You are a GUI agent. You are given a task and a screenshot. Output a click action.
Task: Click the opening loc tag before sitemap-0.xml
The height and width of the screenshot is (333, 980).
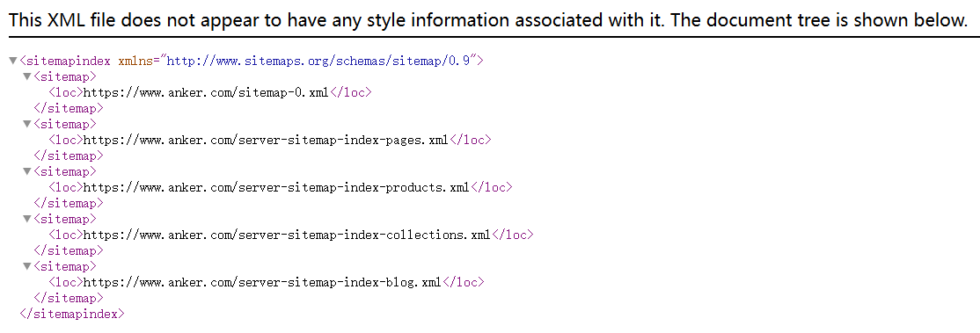pos(66,92)
